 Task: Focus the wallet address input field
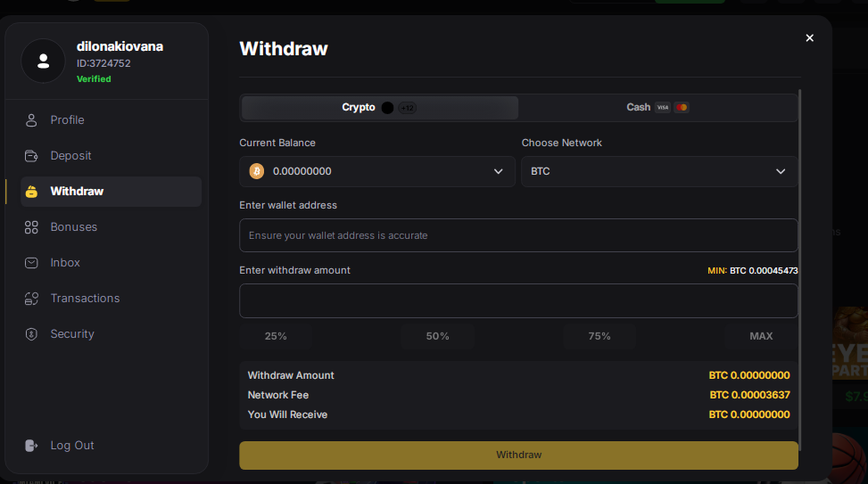518,235
